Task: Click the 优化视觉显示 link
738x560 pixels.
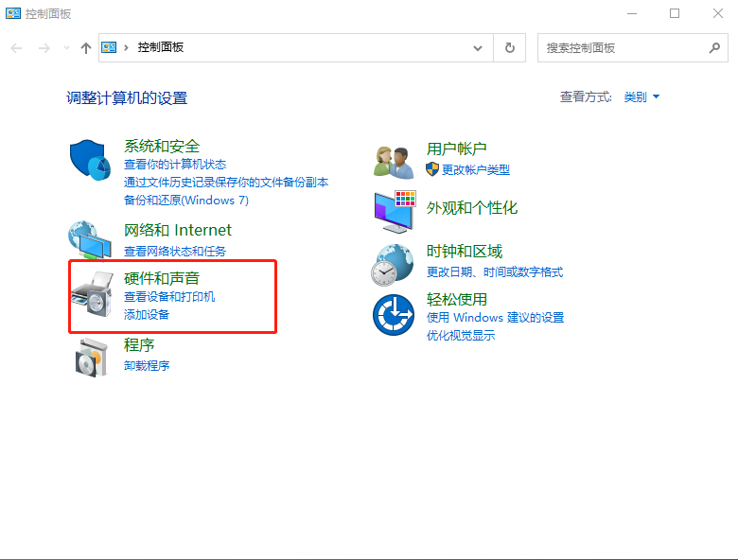Action: coord(461,336)
